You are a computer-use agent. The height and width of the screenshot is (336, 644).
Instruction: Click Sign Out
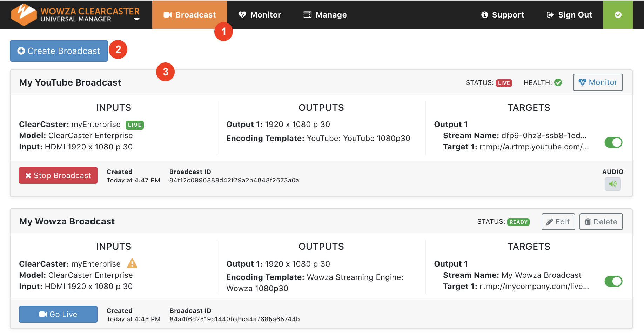click(x=569, y=15)
